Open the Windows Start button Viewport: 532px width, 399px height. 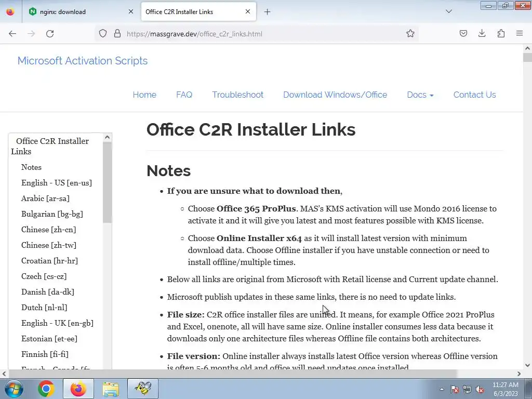[14, 389]
